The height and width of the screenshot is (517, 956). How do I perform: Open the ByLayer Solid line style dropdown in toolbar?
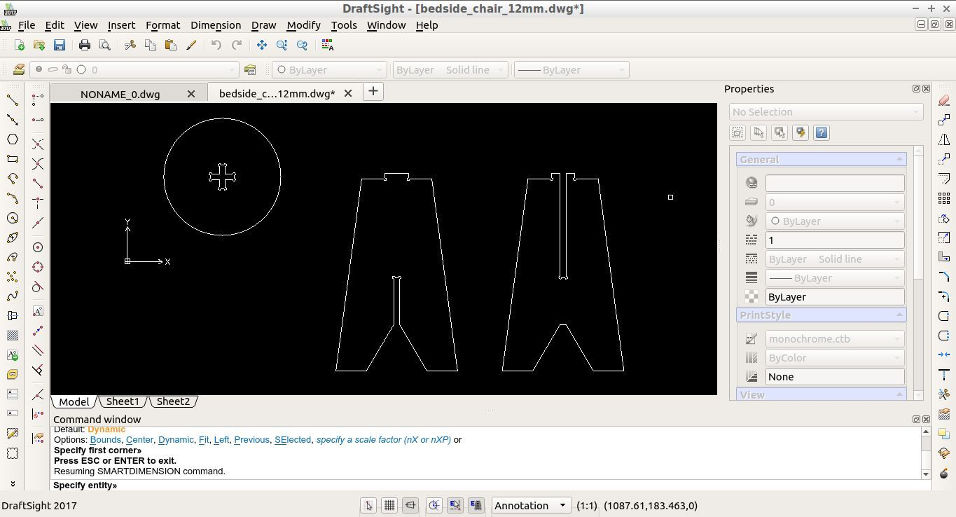[x=451, y=70]
